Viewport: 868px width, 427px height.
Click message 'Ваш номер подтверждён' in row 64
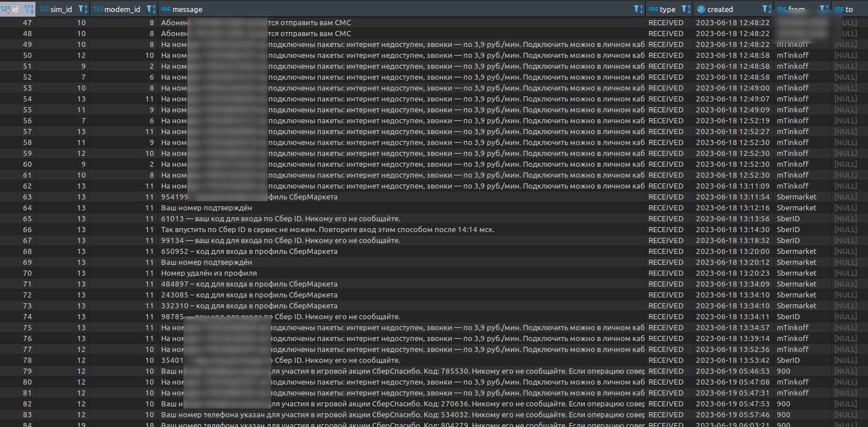point(206,208)
